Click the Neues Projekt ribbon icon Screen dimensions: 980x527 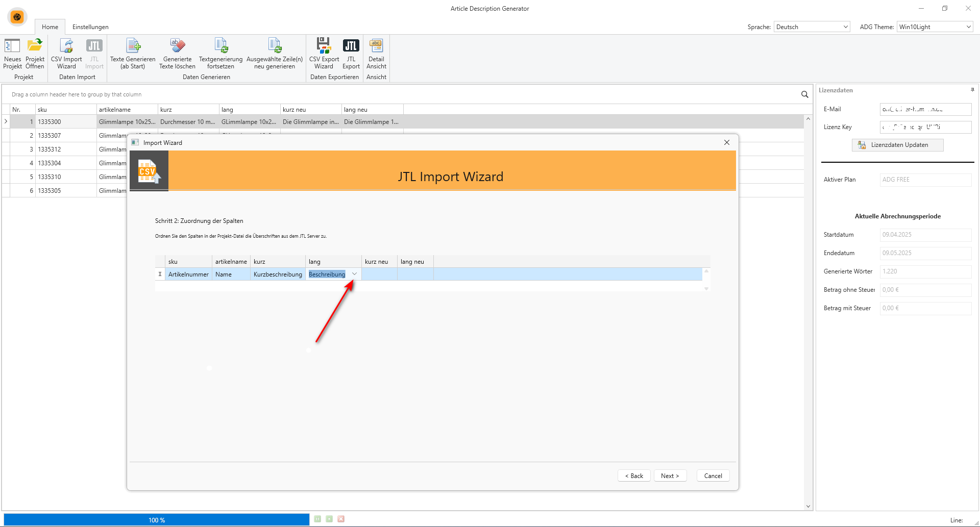12,53
